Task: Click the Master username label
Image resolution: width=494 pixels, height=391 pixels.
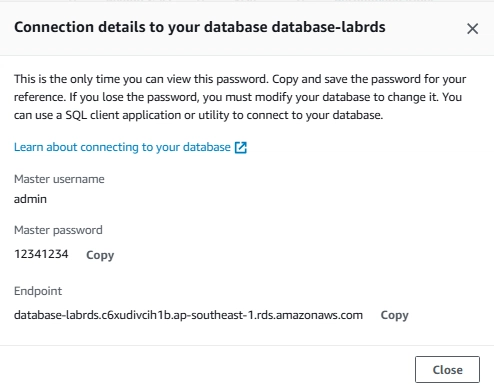Action: click(59, 179)
